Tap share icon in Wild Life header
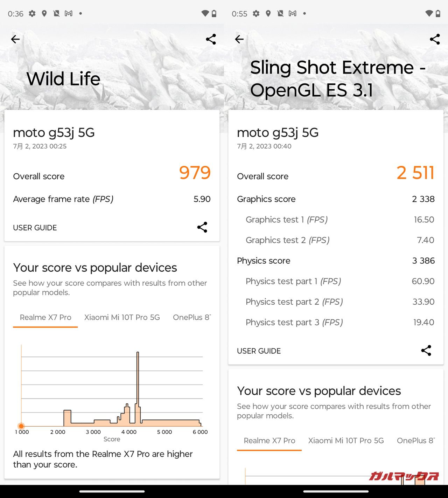 coord(211,39)
